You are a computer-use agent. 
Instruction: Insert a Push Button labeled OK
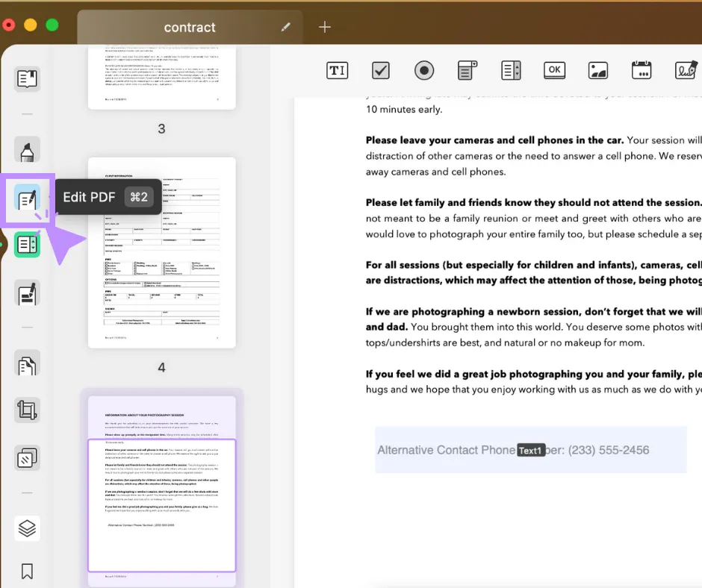click(554, 70)
